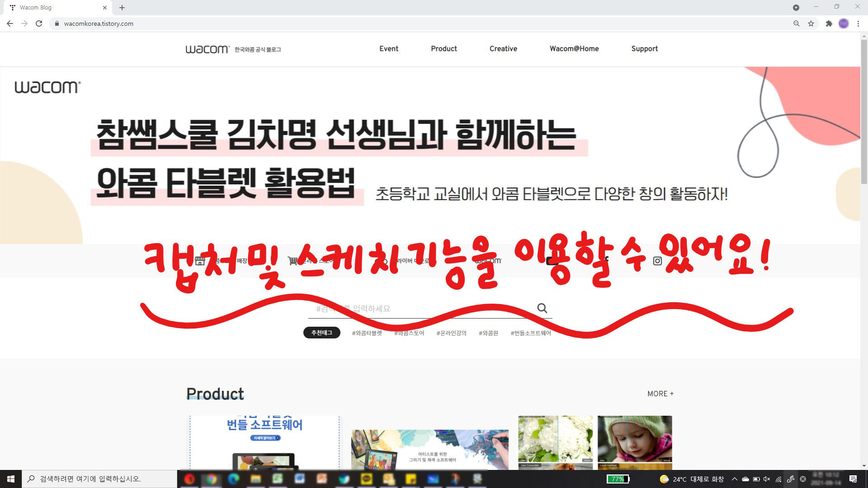The height and width of the screenshot is (488, 868).
Task: Select the #온라인강의 recommended tag
Action: coord(451,333)
